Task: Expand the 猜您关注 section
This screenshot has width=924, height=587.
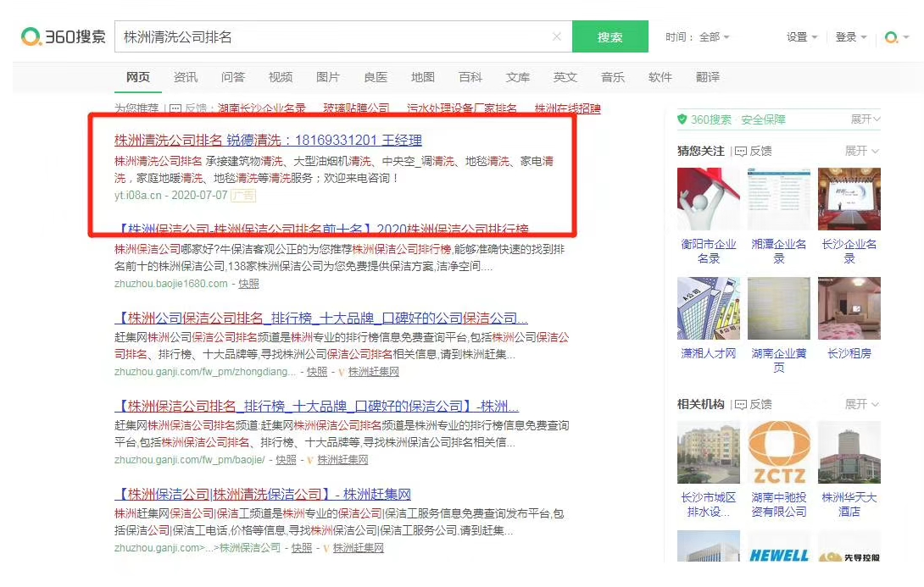Action: [x=862, y=152]
